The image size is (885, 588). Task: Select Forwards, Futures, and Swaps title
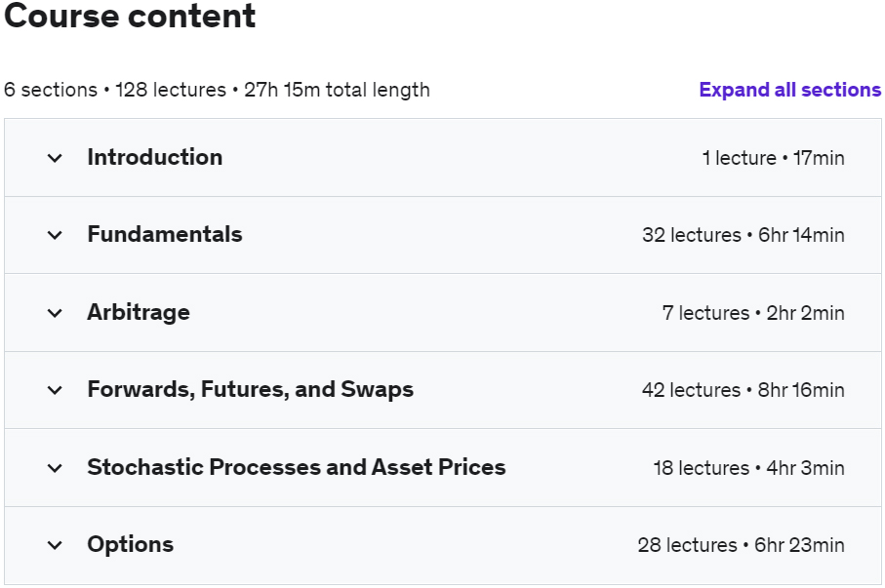[250, 389]
